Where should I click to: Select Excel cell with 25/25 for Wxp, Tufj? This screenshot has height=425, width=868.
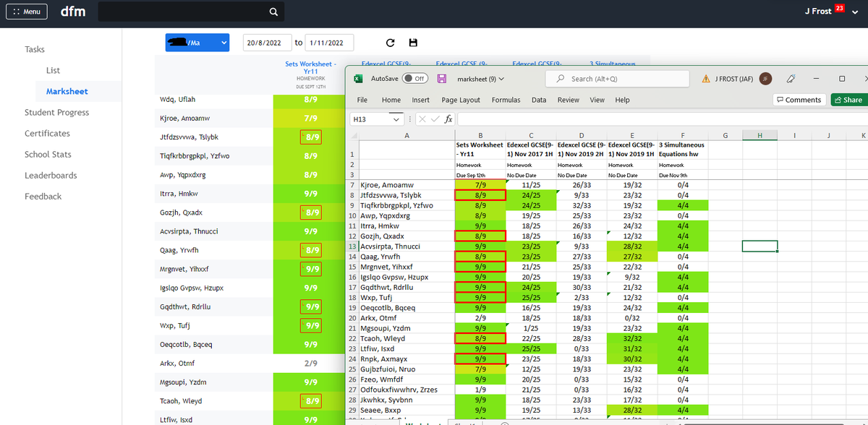point(531,297)
